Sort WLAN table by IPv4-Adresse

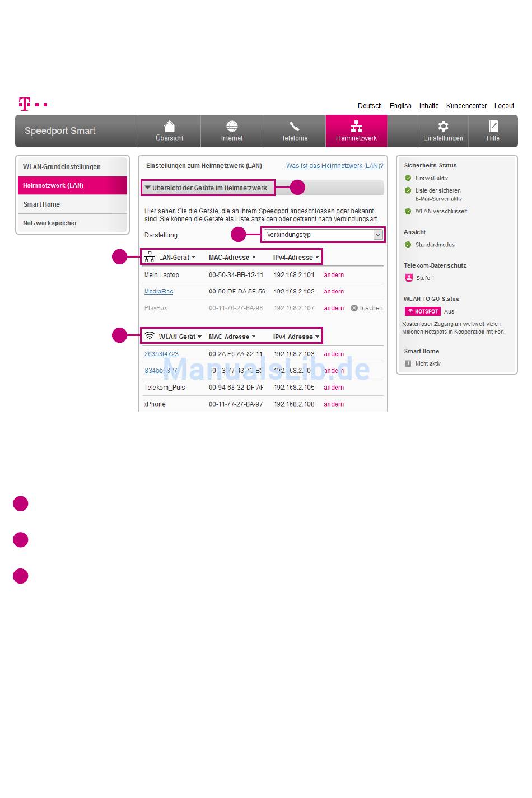pyautogui.click(x=296, y=337)
